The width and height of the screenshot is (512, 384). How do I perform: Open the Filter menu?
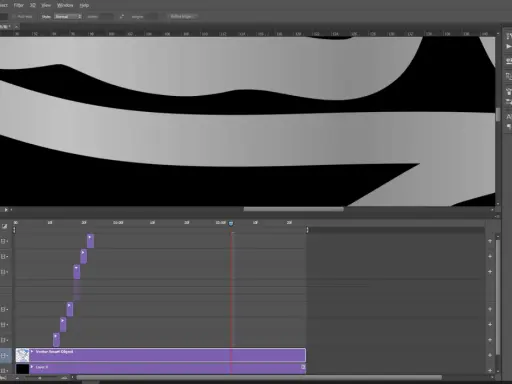pyautogui.click(x=19, y=5)
